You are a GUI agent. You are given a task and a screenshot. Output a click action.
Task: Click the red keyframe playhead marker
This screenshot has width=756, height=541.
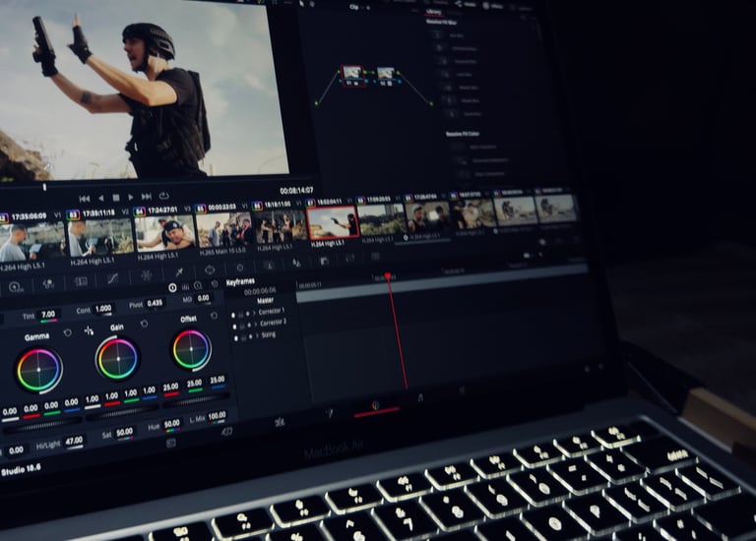[x=388, y=276]
